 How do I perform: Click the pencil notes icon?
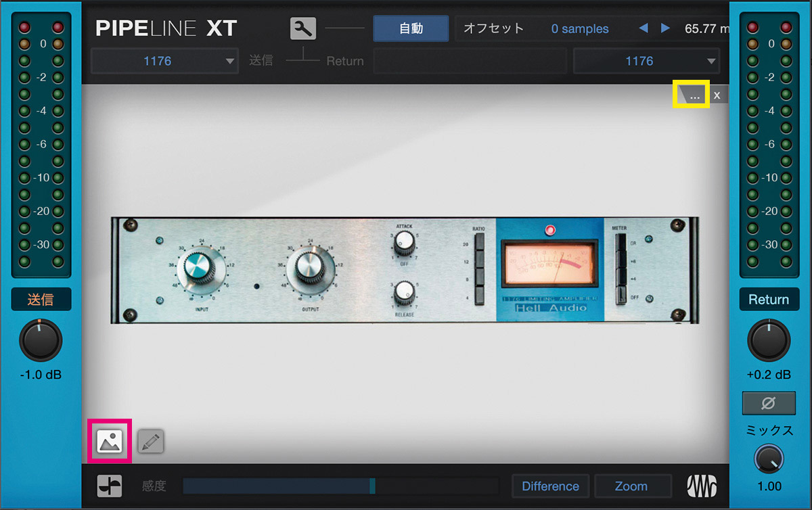151,441
